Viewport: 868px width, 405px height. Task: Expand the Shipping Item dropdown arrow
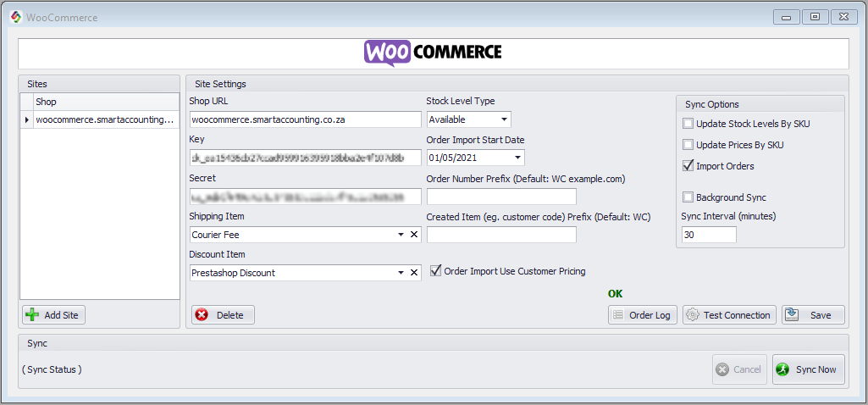point(401,235)
